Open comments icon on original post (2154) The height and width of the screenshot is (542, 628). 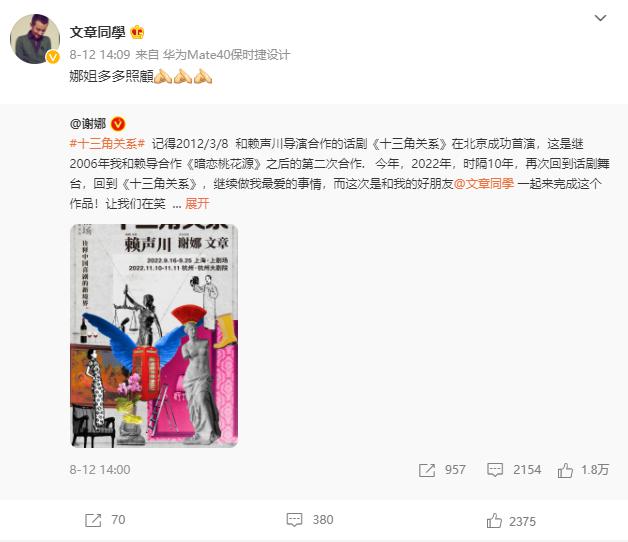(x=495, y=469)
